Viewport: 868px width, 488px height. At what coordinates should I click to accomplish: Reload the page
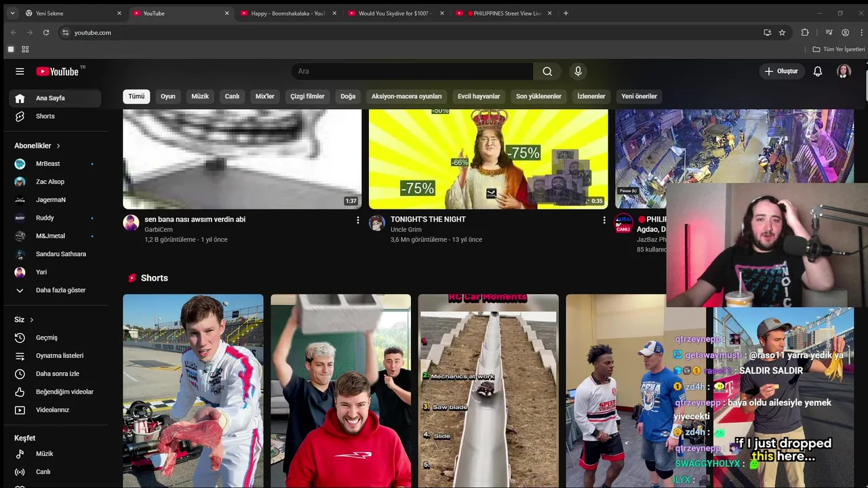pyautogui.click(x=46, y=33)
